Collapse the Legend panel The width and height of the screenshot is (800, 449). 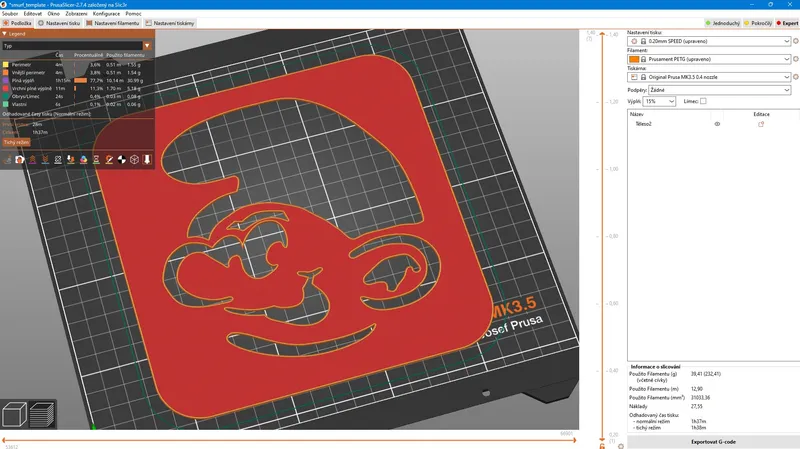(x=5, y=34)
